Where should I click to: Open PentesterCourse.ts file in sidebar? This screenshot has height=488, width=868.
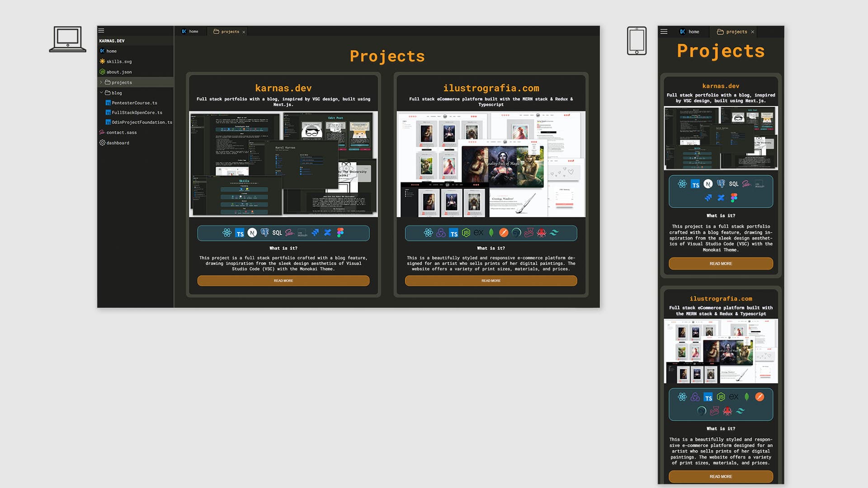pos(134,103)
